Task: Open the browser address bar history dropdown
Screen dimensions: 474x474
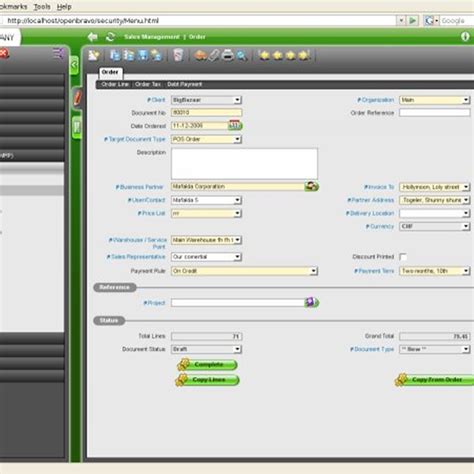Action: coord(401,21)
